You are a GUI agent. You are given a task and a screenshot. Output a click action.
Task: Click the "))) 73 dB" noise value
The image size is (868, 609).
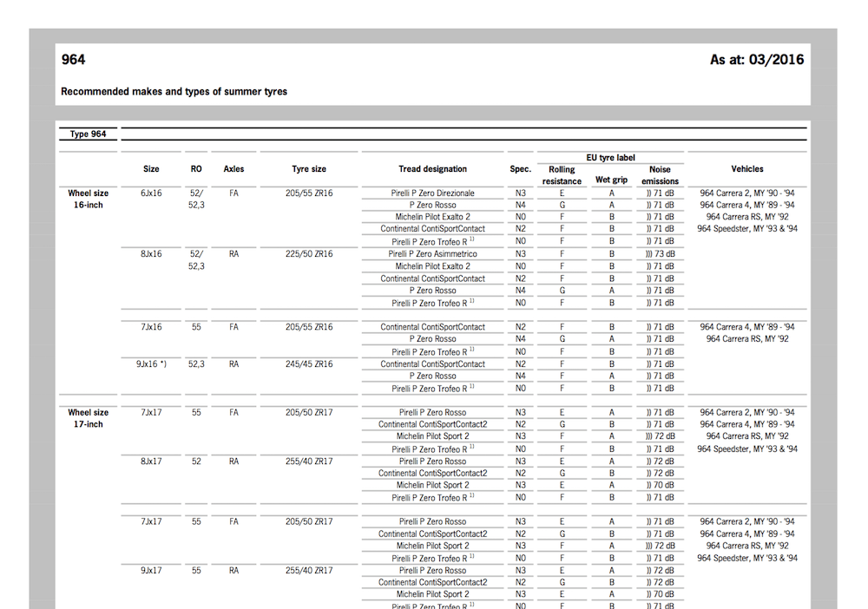pos(660,254)
